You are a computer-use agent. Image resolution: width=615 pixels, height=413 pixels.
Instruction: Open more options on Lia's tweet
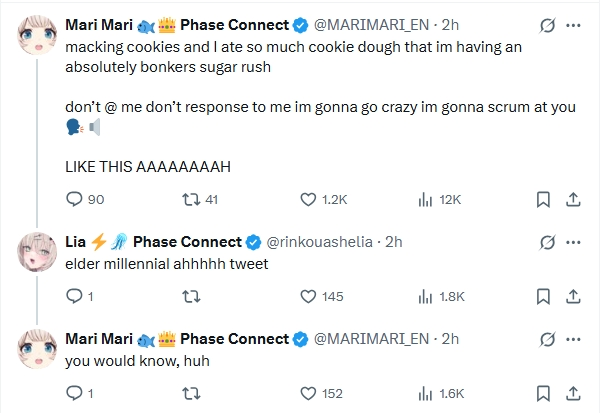tap(575, 241)
